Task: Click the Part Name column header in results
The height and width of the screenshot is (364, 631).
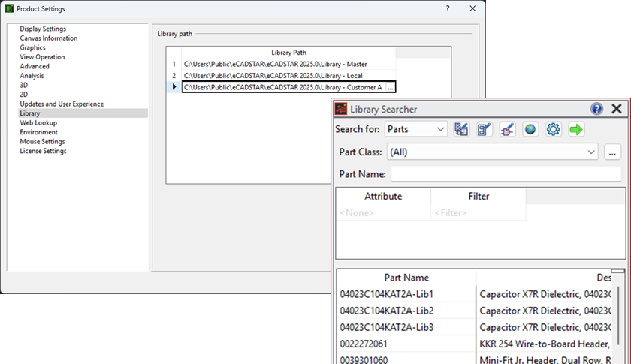Action: pos(406,278)
